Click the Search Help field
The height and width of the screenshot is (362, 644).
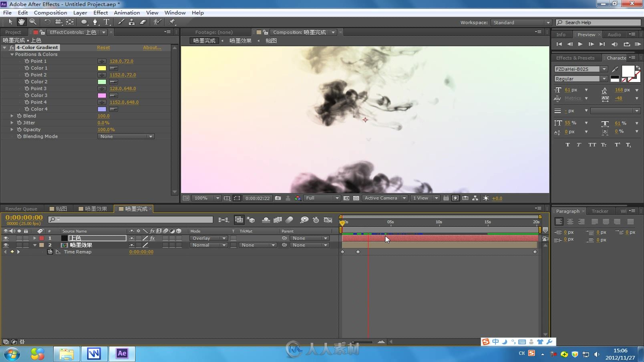[599, 22]
